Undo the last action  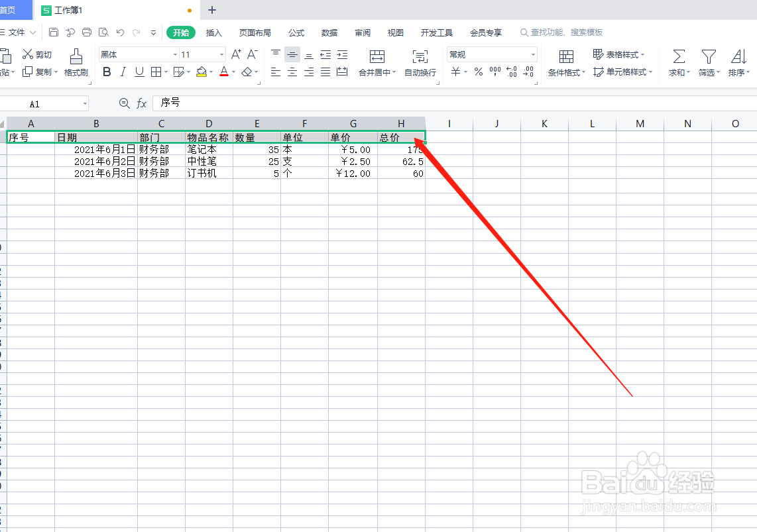click(120, 32)
